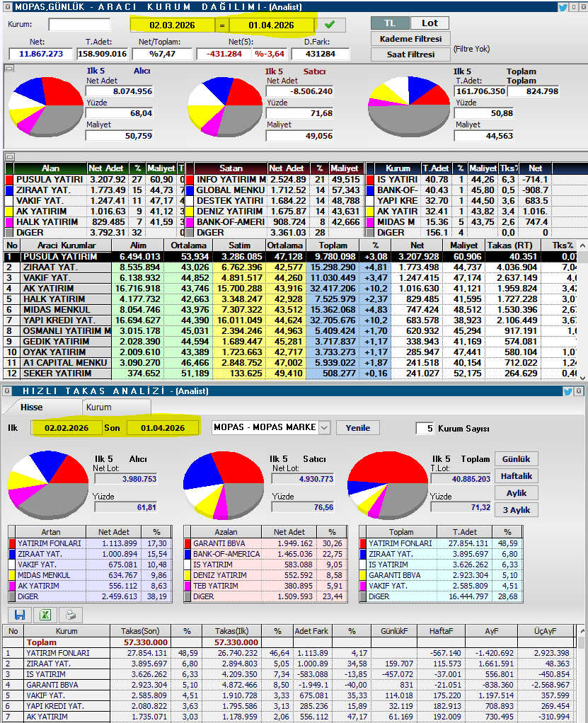The image size is (588, 723).
Task: Select AK YATIRIM row 4 in Aracı Kurumlar table
Action: pos(289,288)
